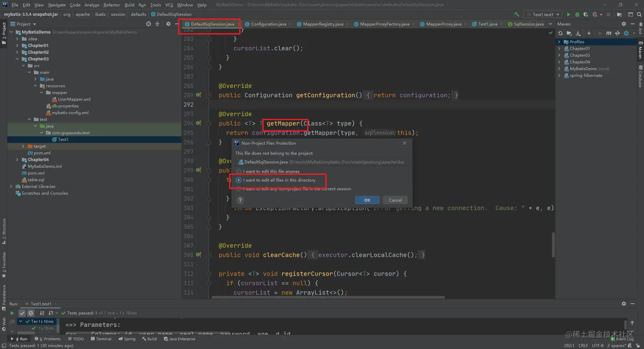
Task: Expand Chapter04 module in Project tree
Action: [17, 160]
